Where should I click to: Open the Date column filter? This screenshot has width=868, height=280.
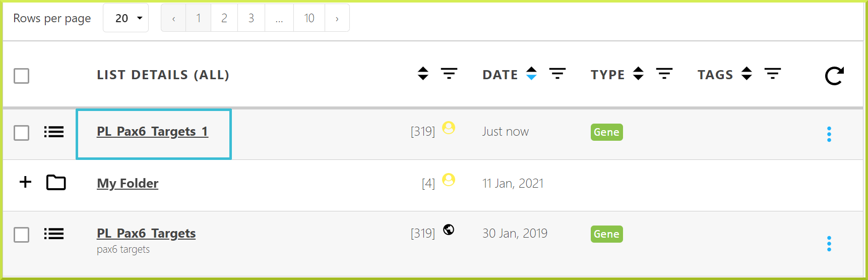point(557,74)
